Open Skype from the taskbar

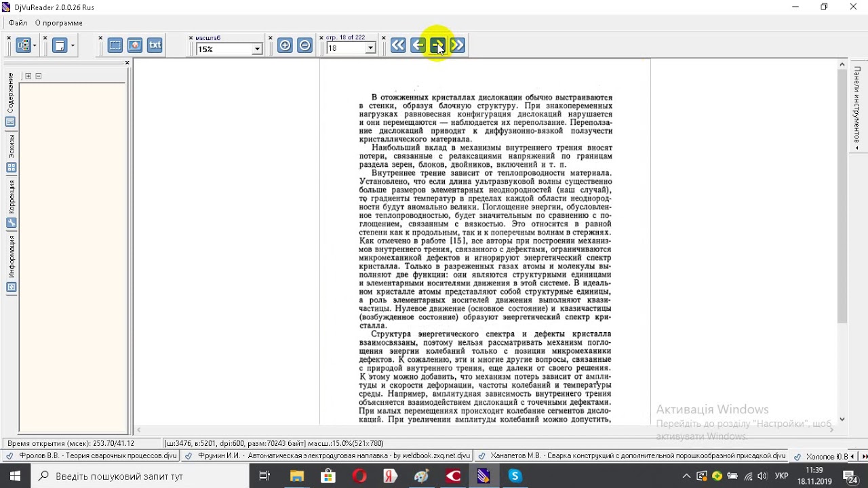(x=515, y=476)
